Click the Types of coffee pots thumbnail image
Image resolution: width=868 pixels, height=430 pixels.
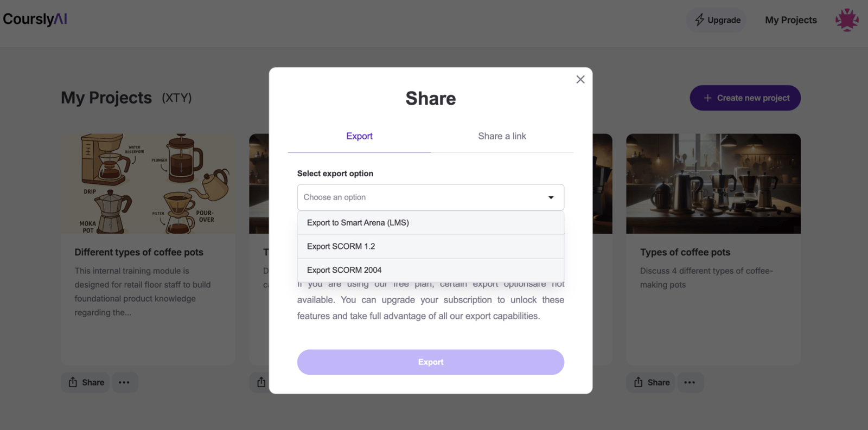713,184
